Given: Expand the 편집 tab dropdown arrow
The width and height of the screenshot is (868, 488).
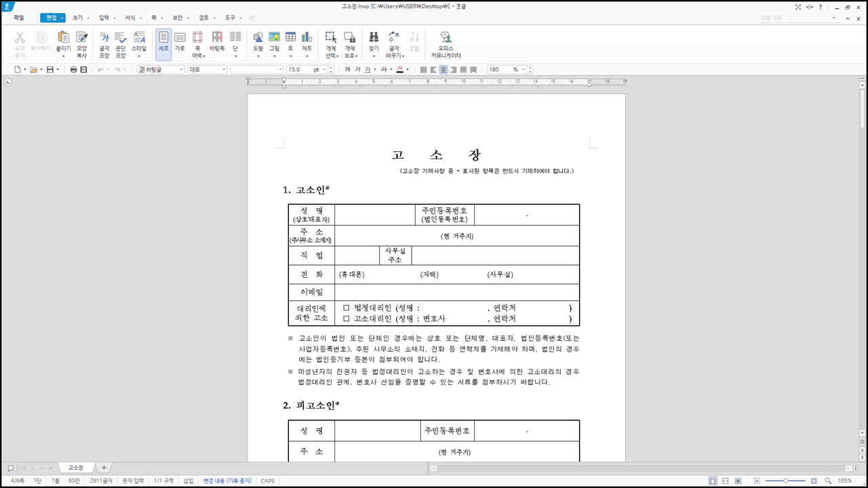Looking at the screenshot, I should pos(62,18).
